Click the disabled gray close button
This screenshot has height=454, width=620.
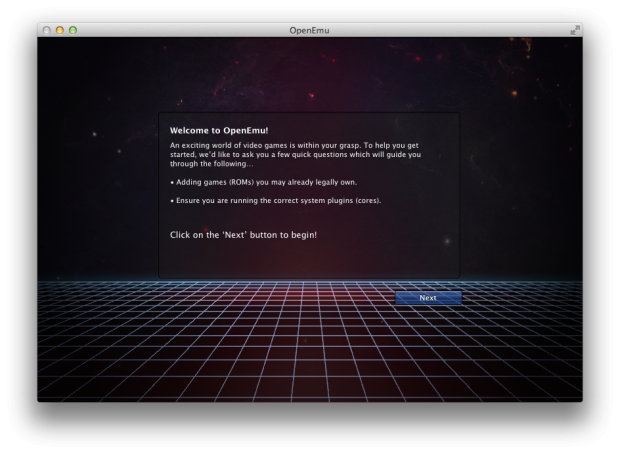[47, 30]
